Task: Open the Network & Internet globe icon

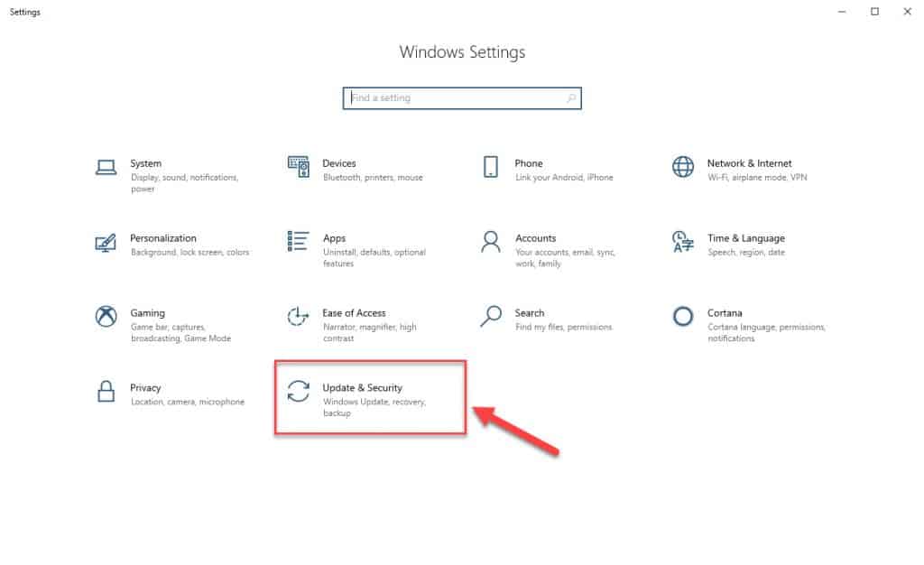Action: (x=683, y=168)
